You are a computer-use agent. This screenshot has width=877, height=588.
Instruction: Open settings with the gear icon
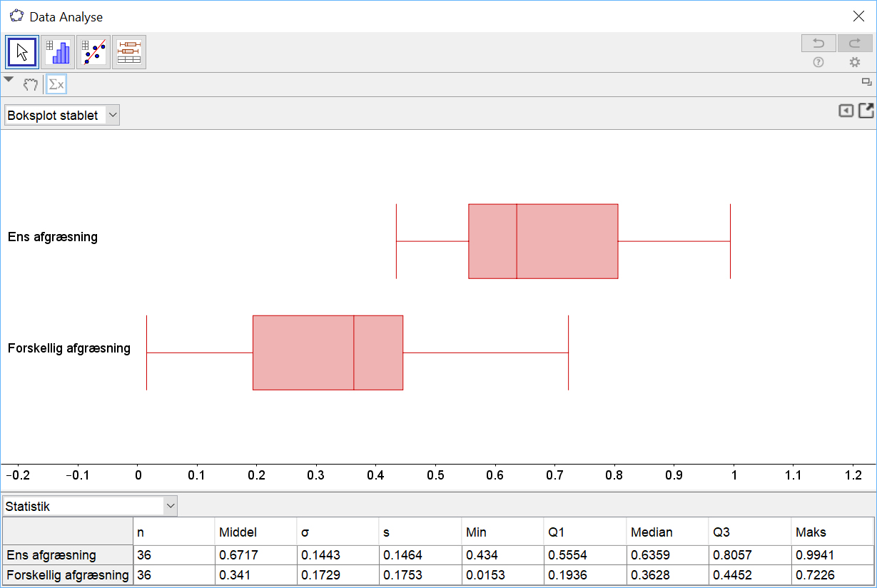tap(855, 62)
